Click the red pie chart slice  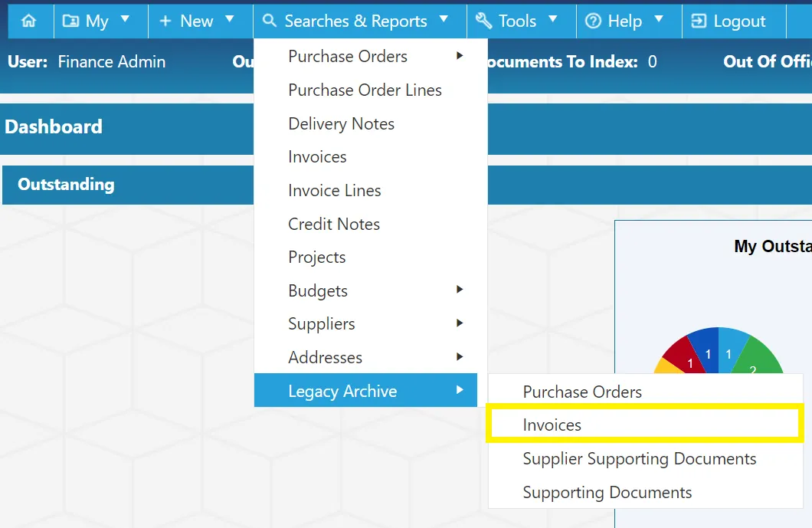click(x=686, y=358)
